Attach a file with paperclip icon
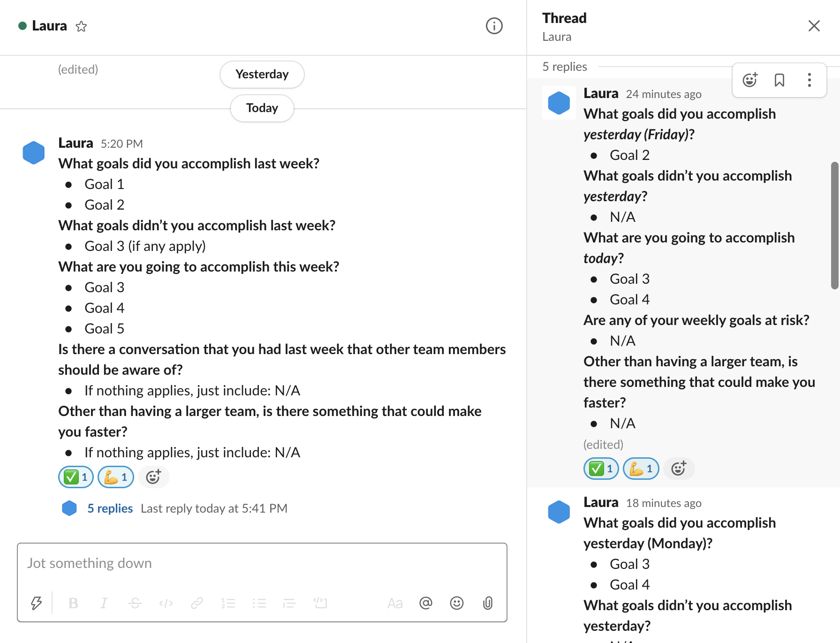 coord(488,603)
